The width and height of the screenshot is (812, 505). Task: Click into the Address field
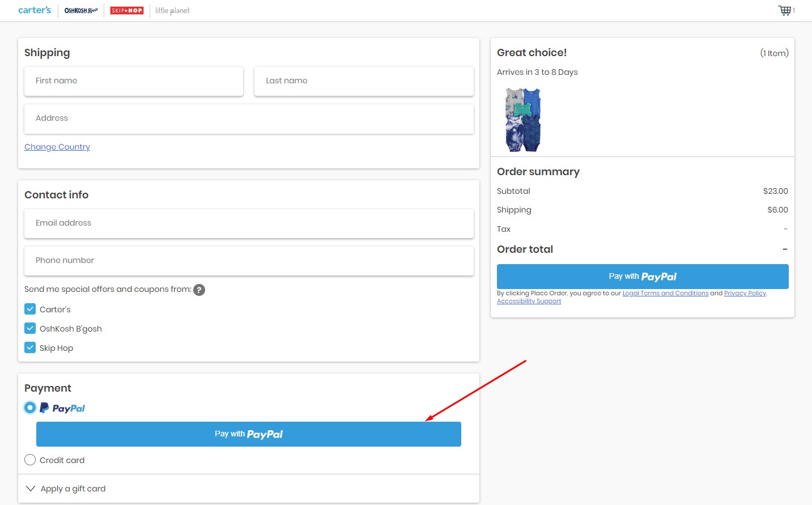click(249, 118)
